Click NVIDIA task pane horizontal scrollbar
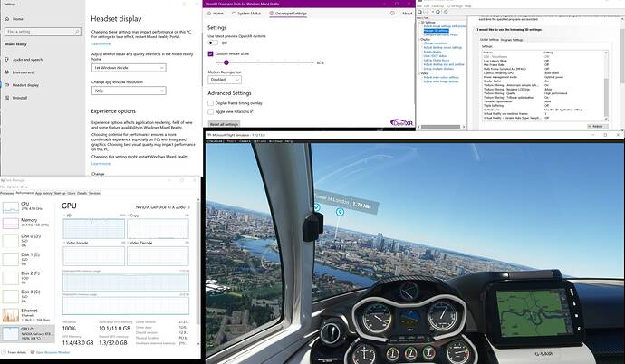 click(441, 127)
